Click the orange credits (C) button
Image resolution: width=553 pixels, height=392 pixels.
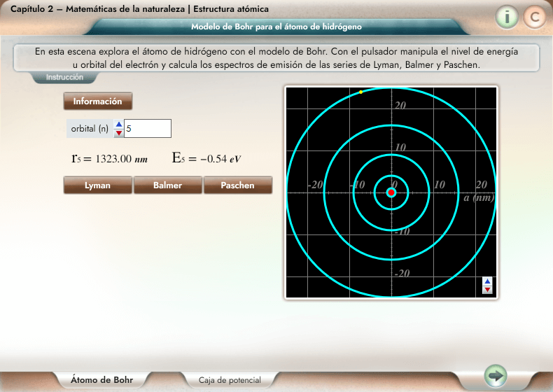pos(535,17)
